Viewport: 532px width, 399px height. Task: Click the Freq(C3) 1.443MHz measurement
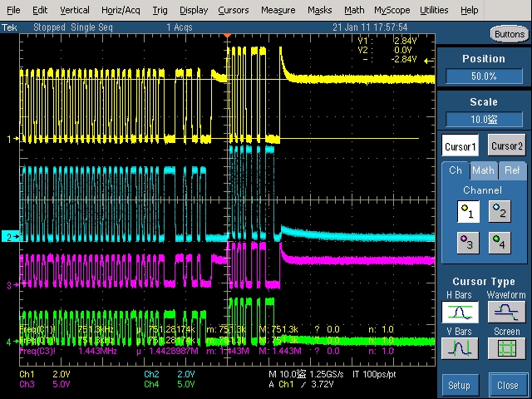point(68,351)
